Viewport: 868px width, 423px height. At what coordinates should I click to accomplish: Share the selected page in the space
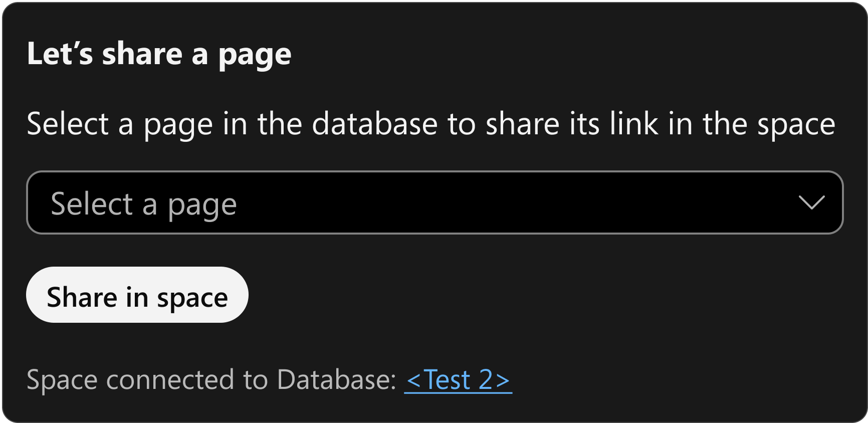click(137, 295)
